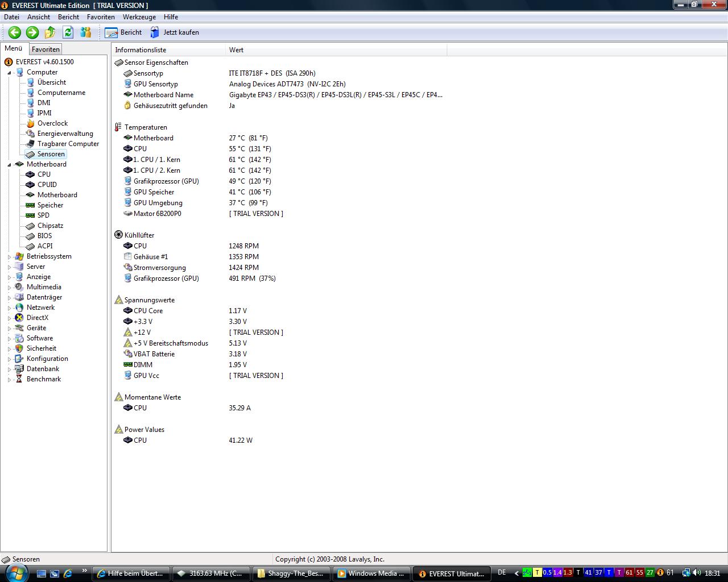Open Hilfe beim Übert... taskbar button
This screenshot has height=582, width=728.
131,573
